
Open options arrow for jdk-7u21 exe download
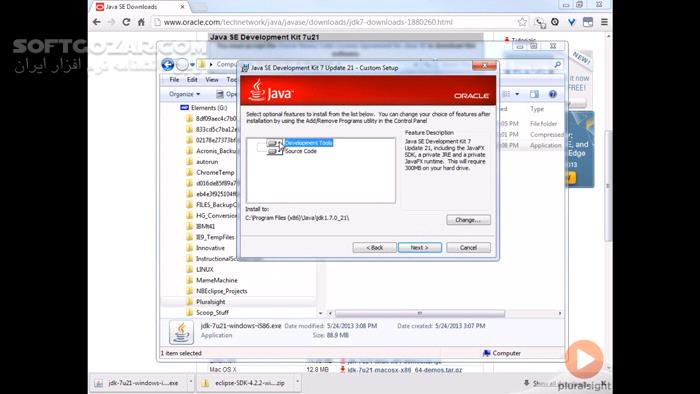(x=191, y=382)
